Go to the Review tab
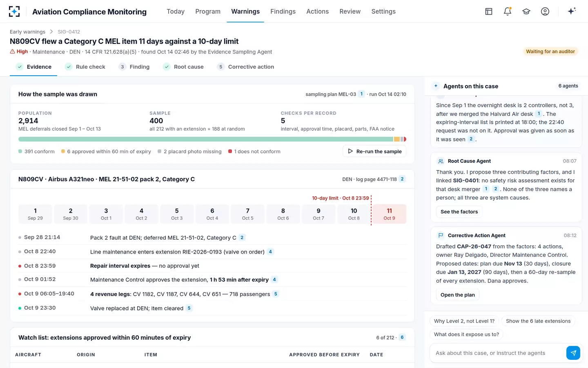Image resolution: width=588 pixels, height=368 pixels. [x=350, y=11]
